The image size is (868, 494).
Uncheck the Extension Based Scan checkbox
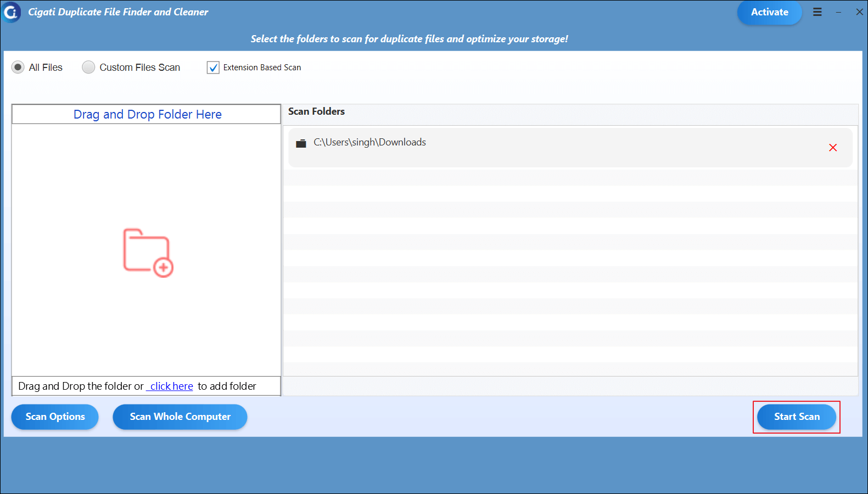[x=213, y=68]
